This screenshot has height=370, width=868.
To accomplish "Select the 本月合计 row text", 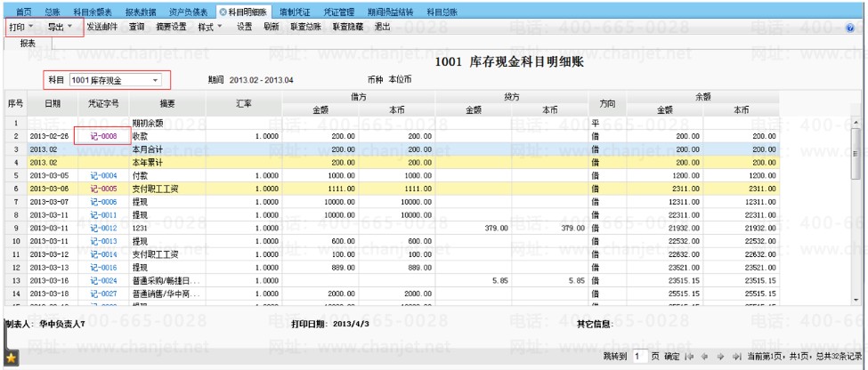I will (x=148, y=149).
